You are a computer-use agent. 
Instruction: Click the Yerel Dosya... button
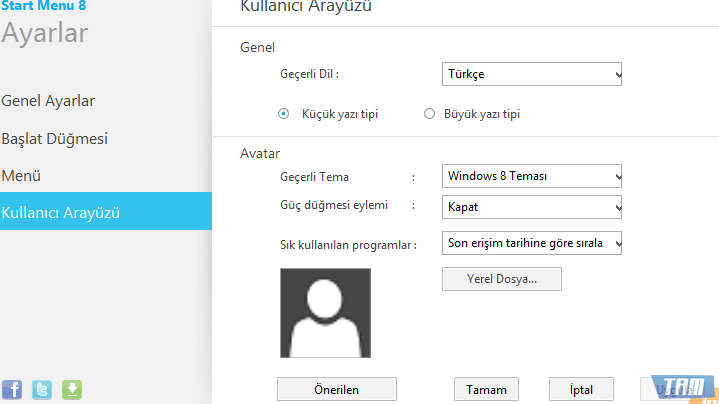[501, 279]
